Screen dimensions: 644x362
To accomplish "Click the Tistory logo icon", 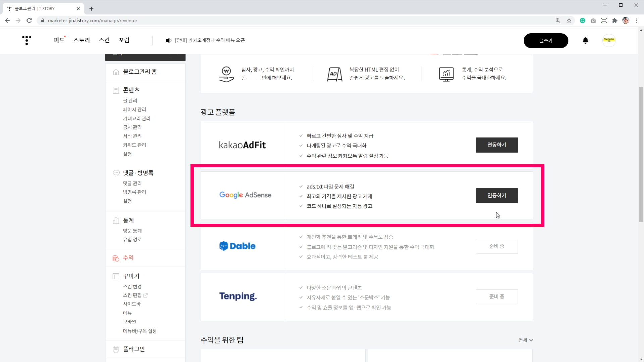I will point(26,40).
